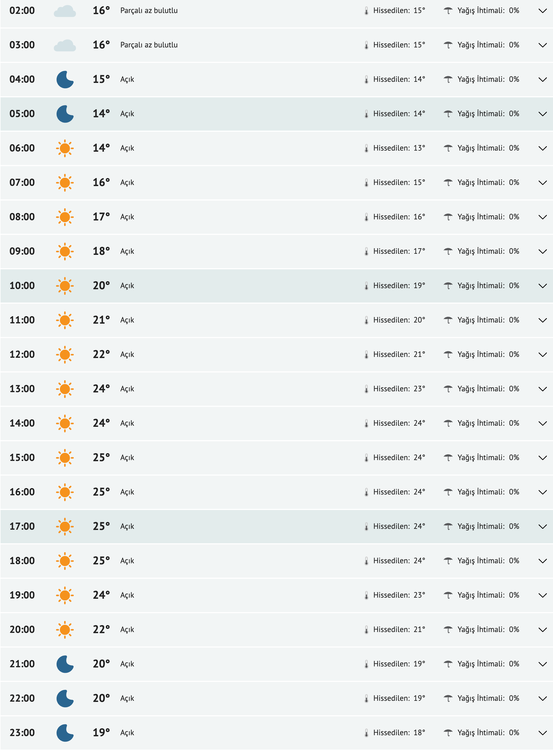The height and width of the screenshot is (756, 553).
Task: Click the 25° temperature at 18:00
Action: click(101, 561)
